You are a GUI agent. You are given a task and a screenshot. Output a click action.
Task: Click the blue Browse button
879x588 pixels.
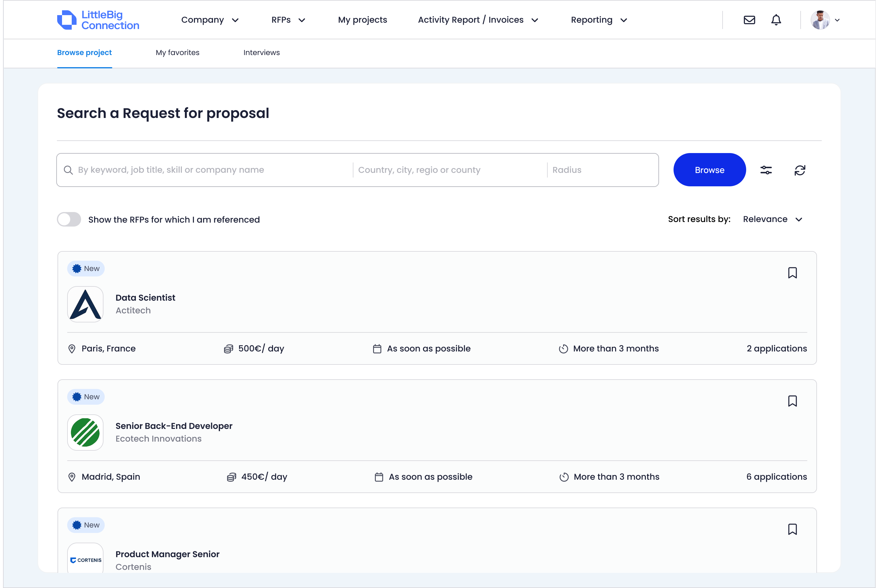(x=710, y=170)
